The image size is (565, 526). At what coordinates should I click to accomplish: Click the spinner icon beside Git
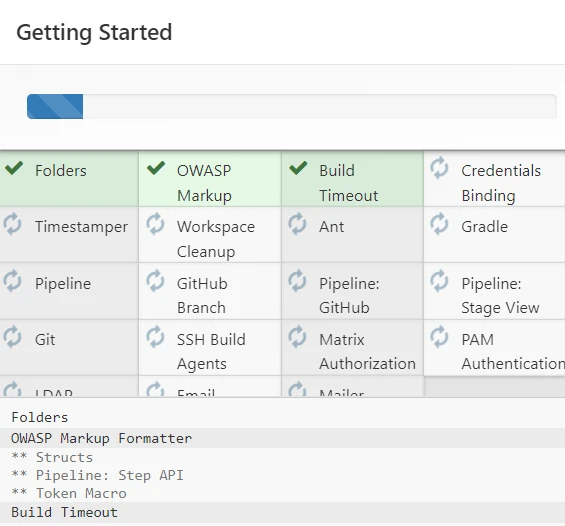(x=13, y=337)
